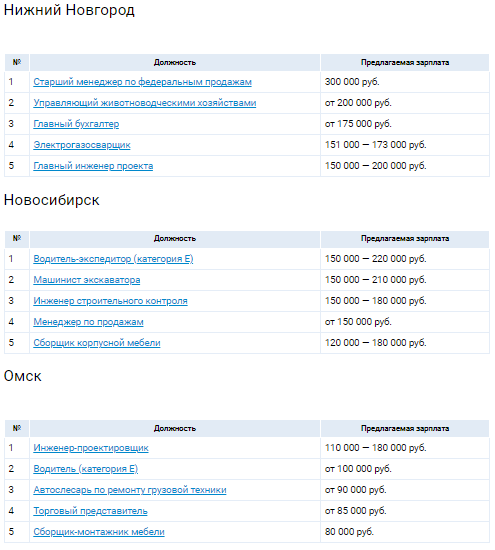
Task: Click the '80 000 руб.' salary cell
Action: pyautogui.click(x=405, y=532)
